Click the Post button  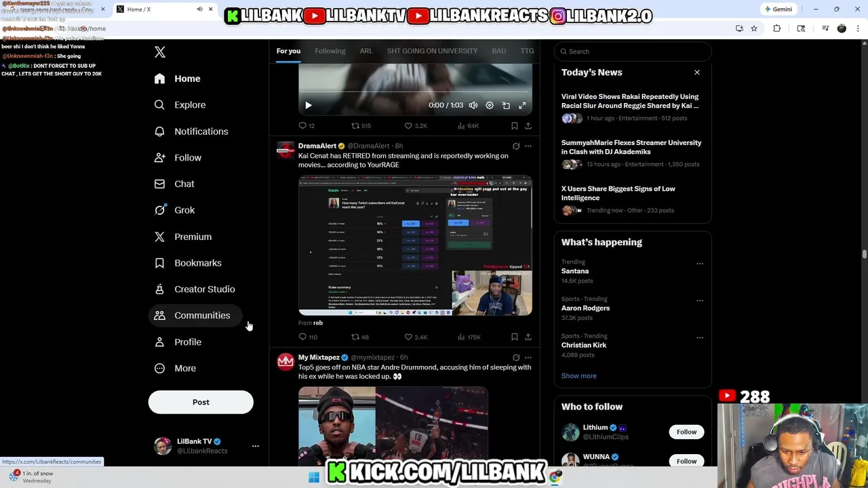tap(201, 402)
